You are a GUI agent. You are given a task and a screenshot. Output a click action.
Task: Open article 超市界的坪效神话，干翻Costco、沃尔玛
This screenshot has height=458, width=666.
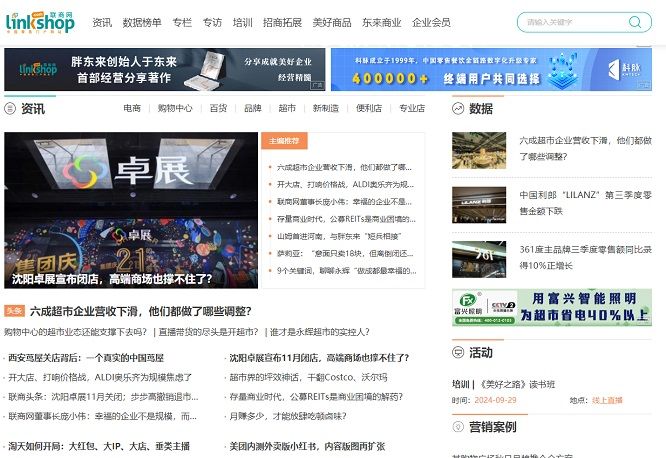tap(308, 377)
